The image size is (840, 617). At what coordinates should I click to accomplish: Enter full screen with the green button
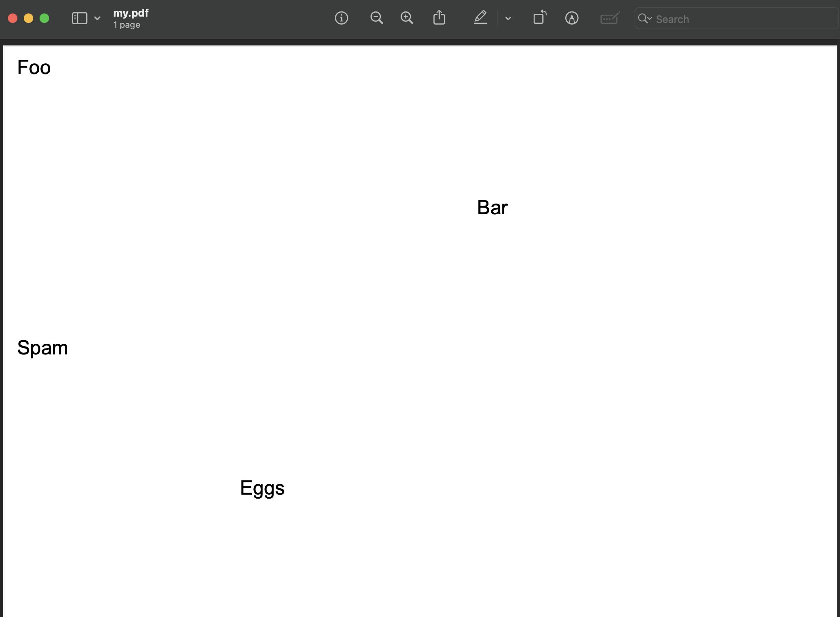point(45,18)
